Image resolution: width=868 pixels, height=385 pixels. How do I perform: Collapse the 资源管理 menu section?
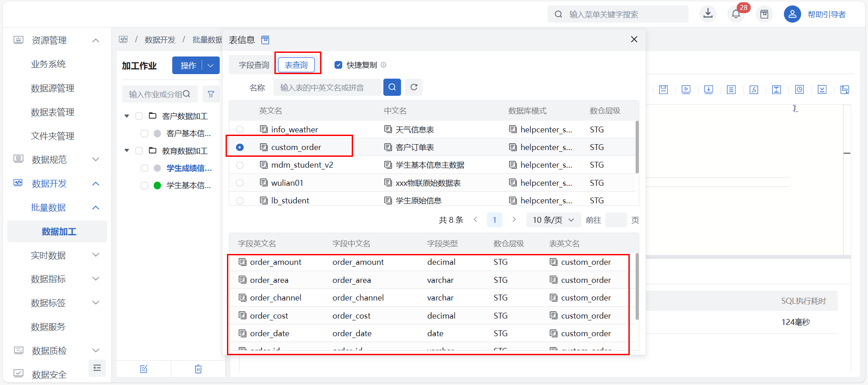click(x=96, y=40)
